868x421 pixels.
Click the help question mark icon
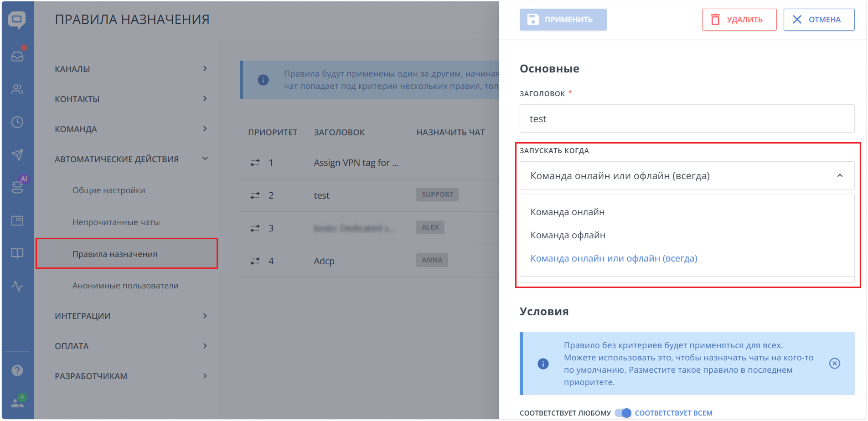pyautogui.click(x=17, y=370)
